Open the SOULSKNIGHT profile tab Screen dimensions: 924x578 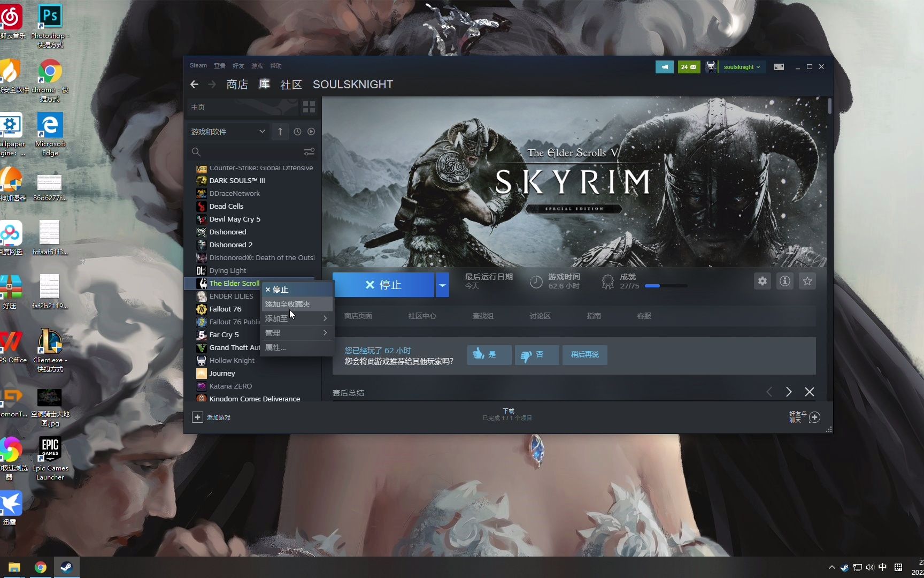[x=353, y=85]
